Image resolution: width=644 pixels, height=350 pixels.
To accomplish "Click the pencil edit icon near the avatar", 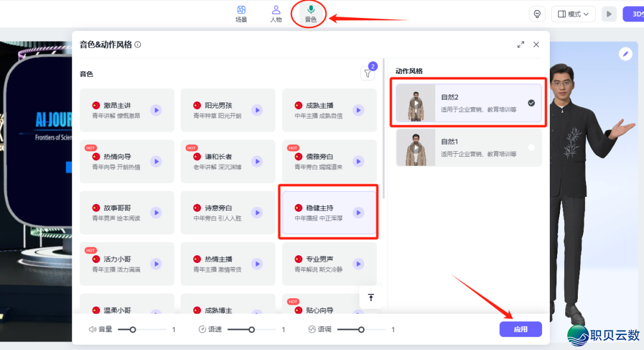I will tap(625, 54).
